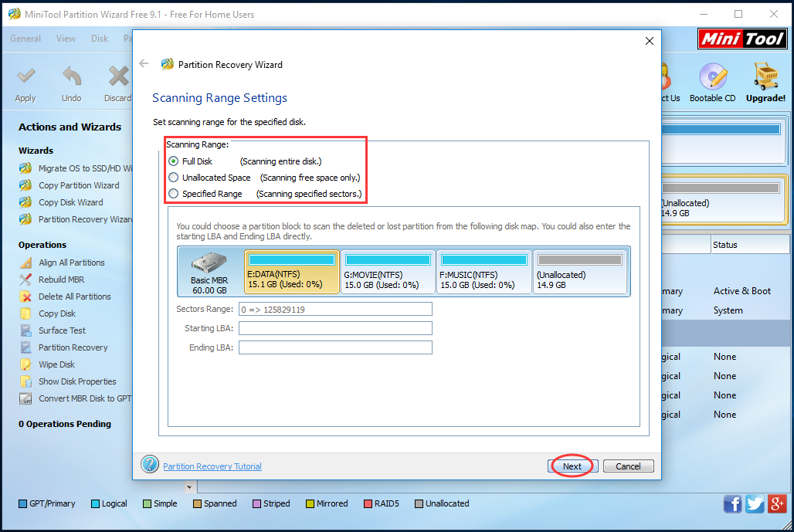Image resolution: width=794 pixels, height=532 pixels.
Task: Click into the Ending LBA field
Action: 335,347
